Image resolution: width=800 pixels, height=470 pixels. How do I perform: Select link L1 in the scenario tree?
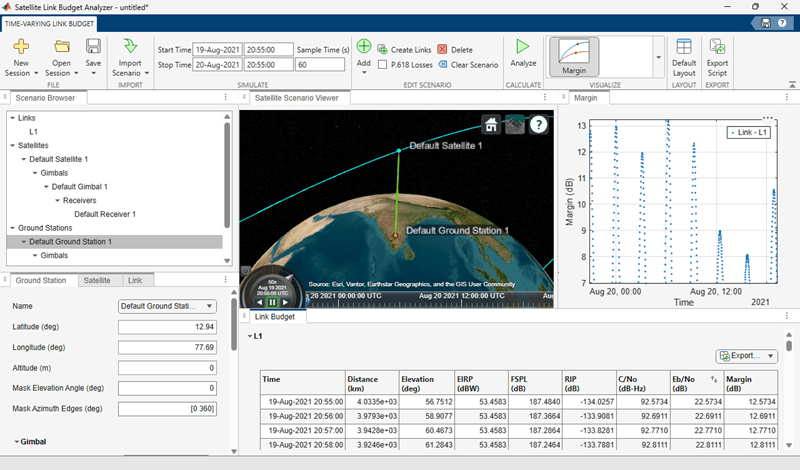33,132
